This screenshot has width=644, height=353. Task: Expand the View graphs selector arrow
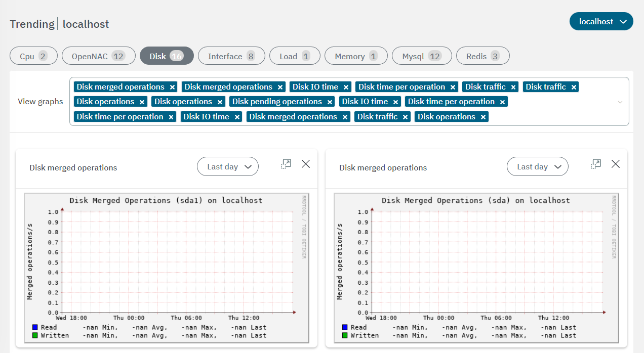(620, 102)
